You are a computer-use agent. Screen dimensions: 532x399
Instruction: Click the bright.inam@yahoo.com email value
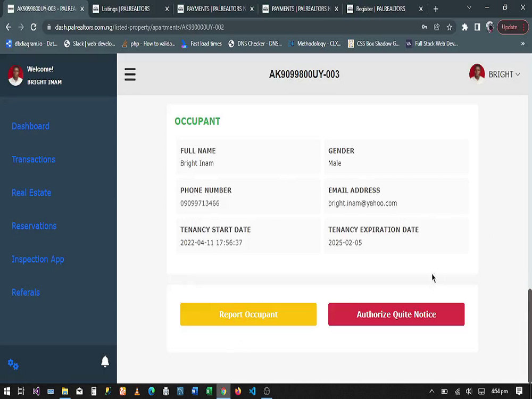tap(362, 203)
